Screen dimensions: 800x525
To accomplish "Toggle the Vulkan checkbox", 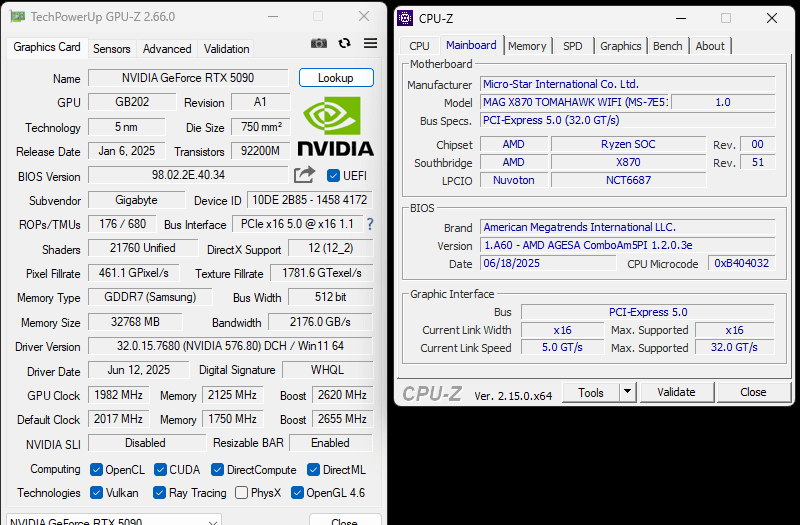I will tap(96, 492).
